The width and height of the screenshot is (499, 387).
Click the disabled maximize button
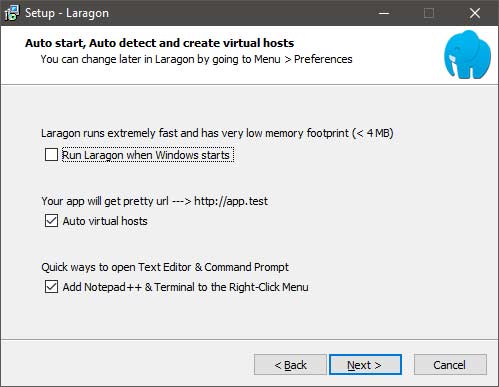pyautogui.click(x=429, y=13)
